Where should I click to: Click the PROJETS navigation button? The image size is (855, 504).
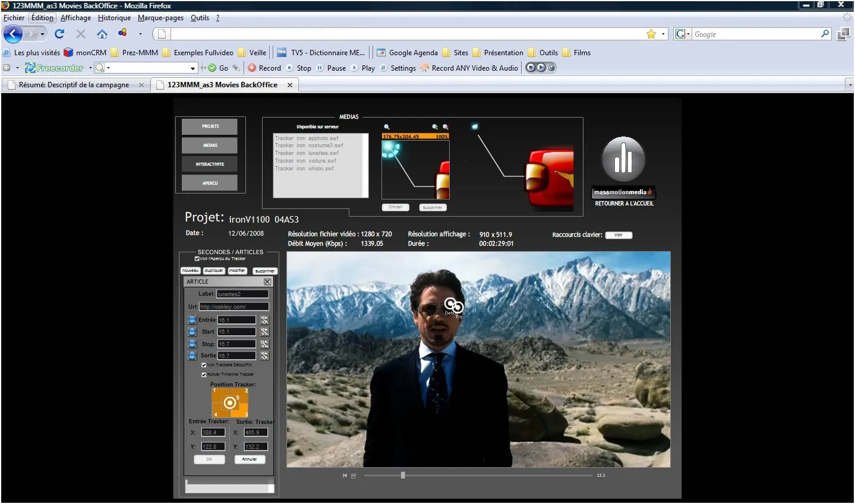click(210, 126)
